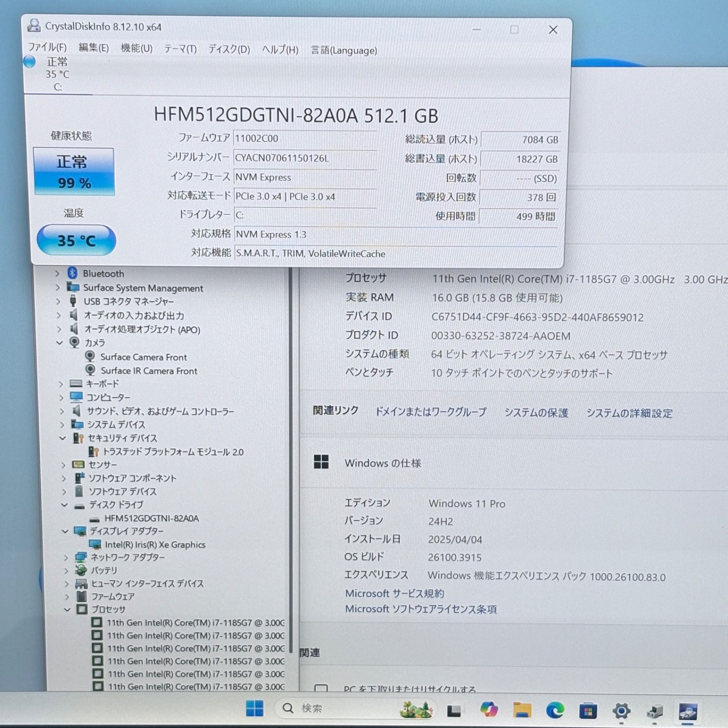Viewport: 728px width, 728px height.
Task: Collapse the カメラ node
Action: click(60, 343)
